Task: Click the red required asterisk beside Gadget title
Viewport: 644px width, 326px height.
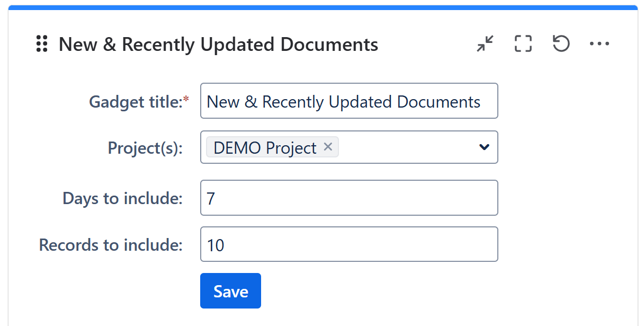Action: point(186,100)
